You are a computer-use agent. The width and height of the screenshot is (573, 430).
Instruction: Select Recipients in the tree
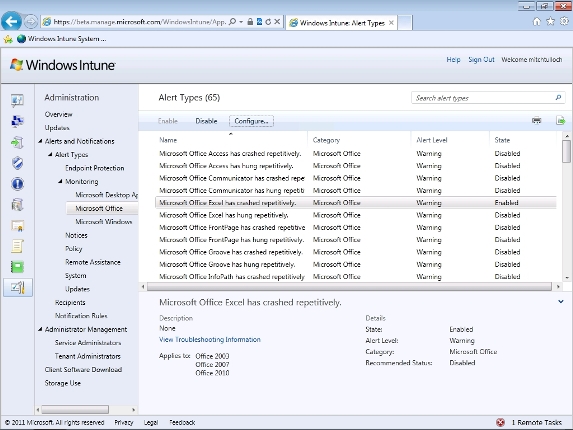(70, 302)
